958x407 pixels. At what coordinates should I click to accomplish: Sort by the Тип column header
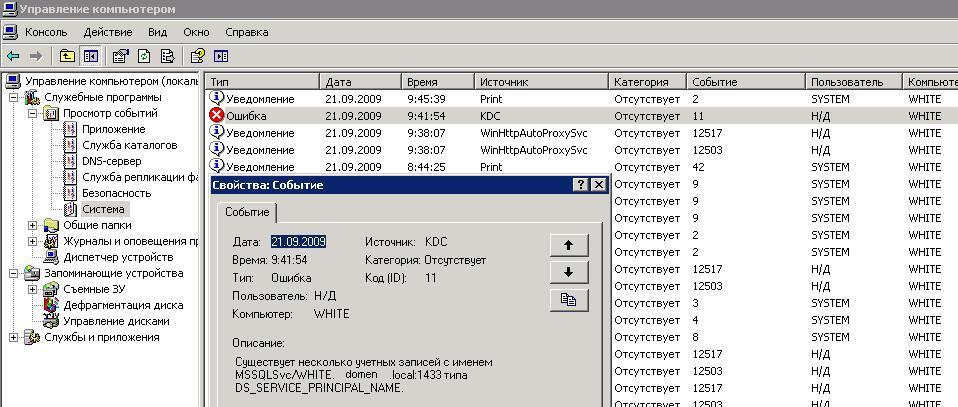point(263,81)
